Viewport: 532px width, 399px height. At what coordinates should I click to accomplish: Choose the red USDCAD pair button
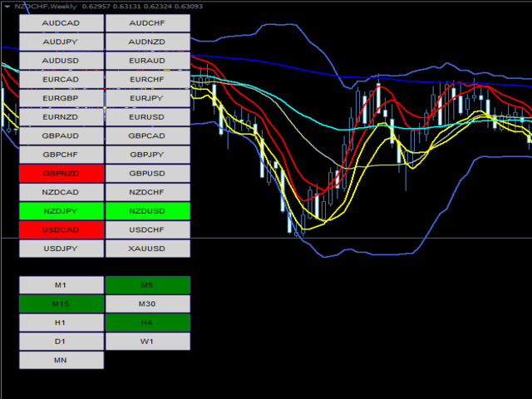click(x=62, y=229)
